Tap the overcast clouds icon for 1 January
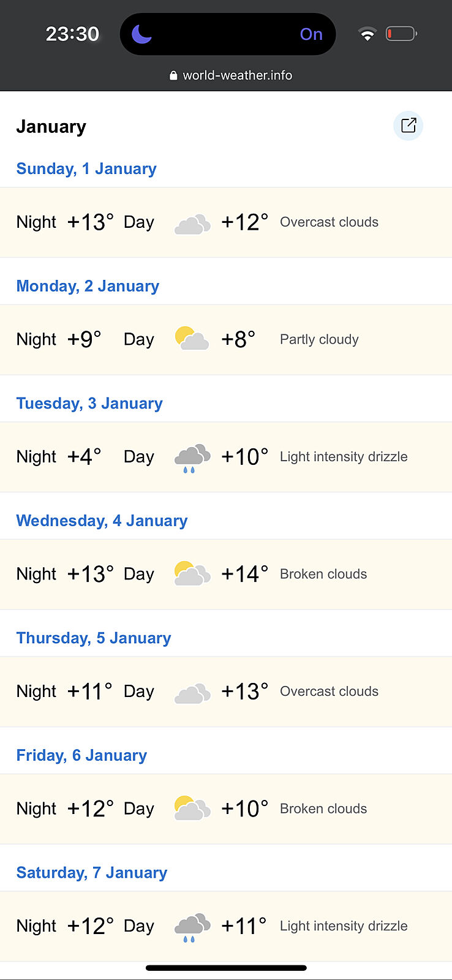452x980 pixels. tap(192, 224)
